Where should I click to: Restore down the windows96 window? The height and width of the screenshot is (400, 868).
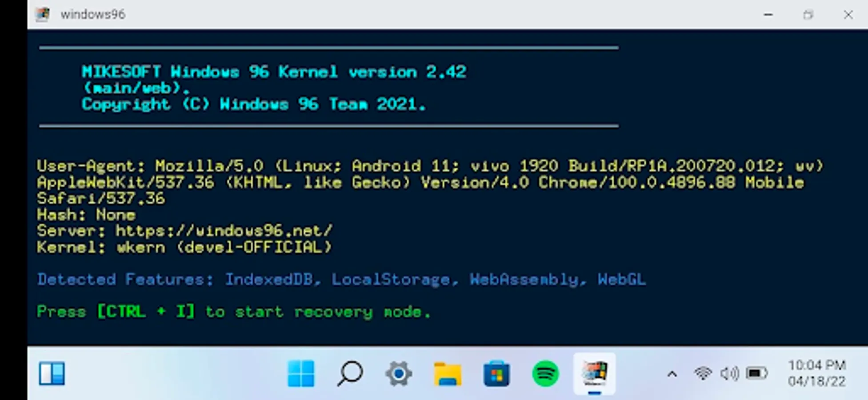(808, 15)
